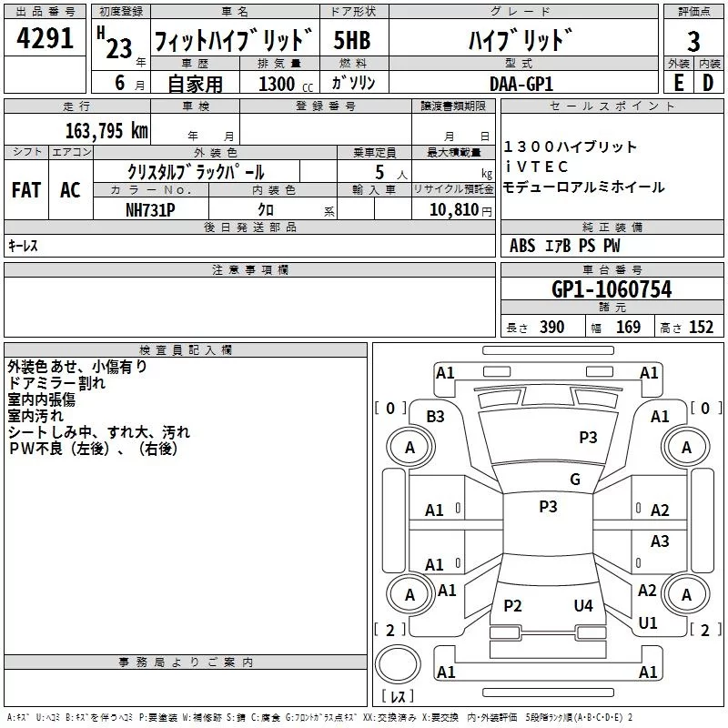Click the "U4" dent mark on the diagram

point(583,606)
